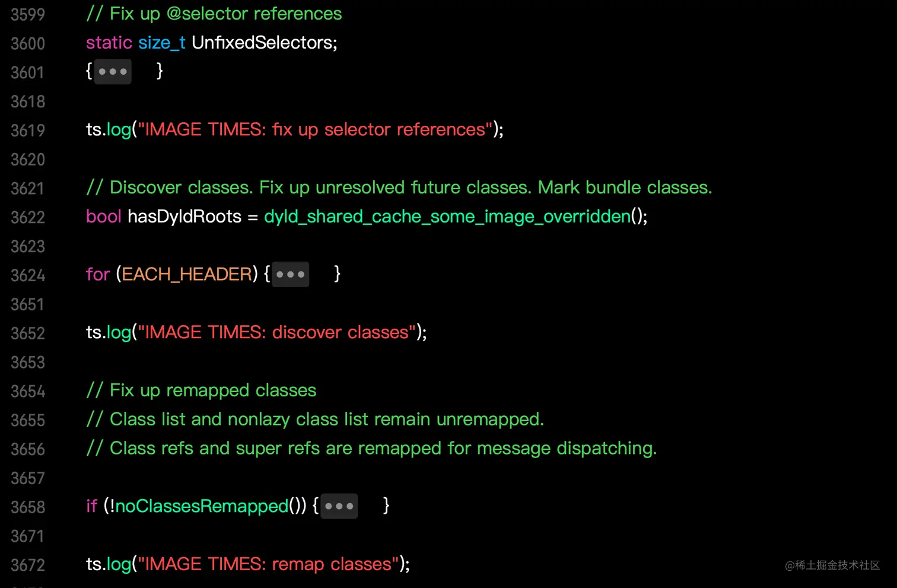The image size is (897, 588).
Task: Click line number 3652 in the gutter
Action: (28, 333)
